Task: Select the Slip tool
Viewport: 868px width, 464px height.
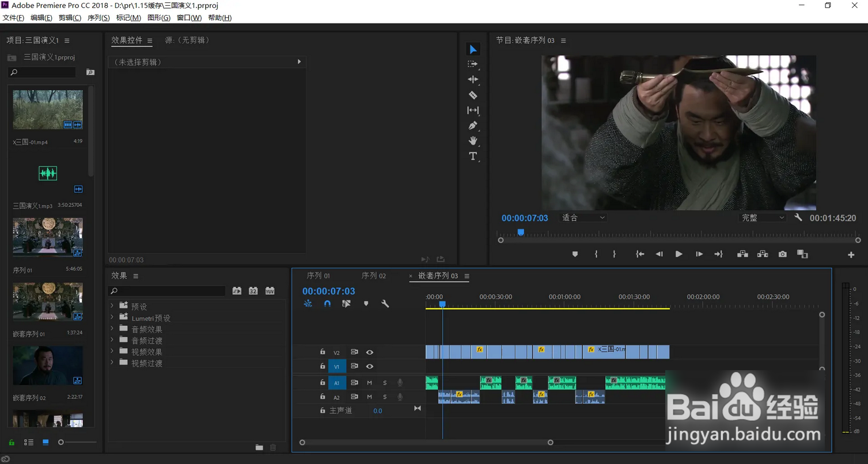Action: click(473, 110)
